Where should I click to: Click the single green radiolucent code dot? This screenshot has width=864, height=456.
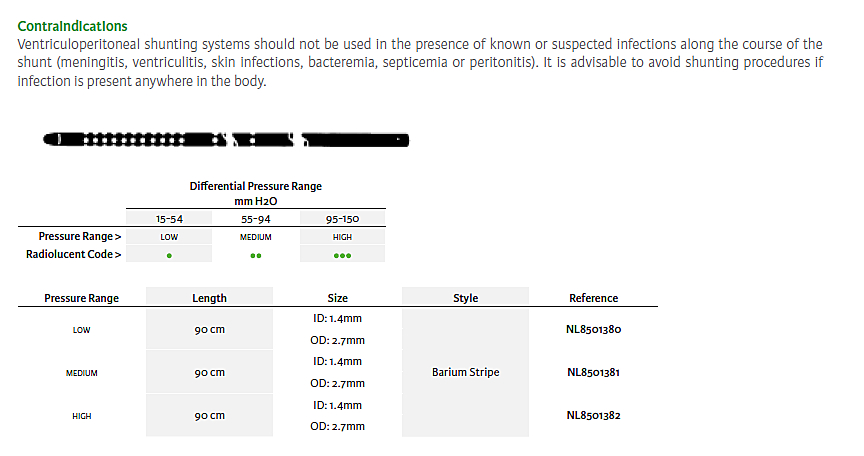pos(169,255)
